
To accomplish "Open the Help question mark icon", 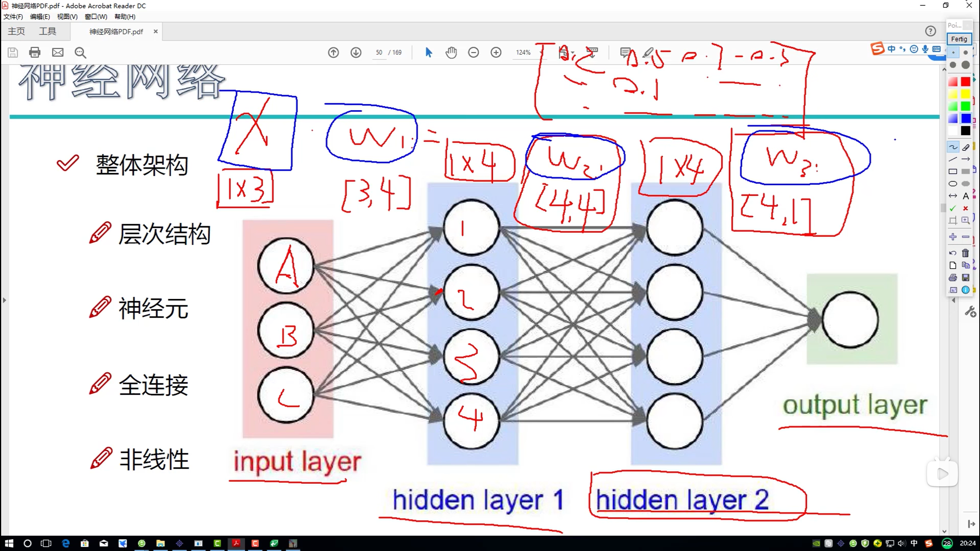I will coord(930,31).
